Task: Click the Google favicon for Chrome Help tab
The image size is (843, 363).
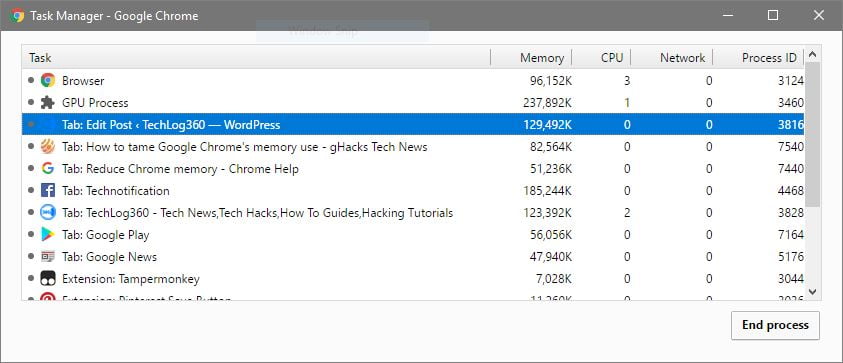Action: [48, 169]
